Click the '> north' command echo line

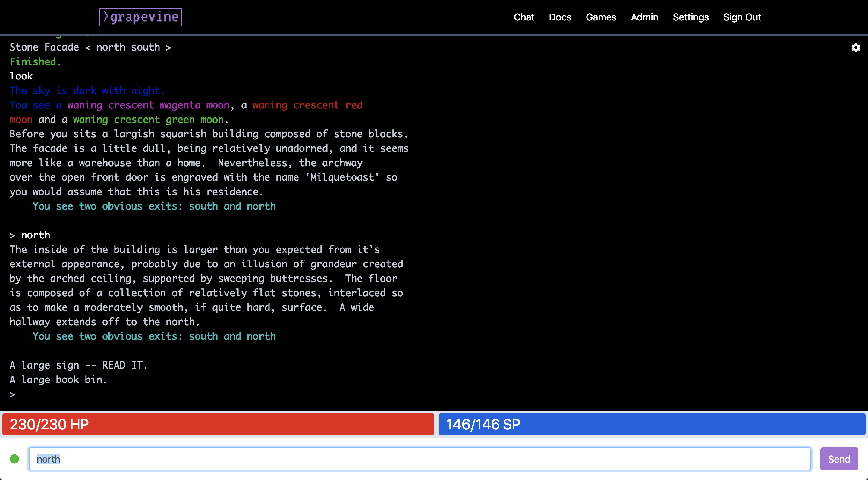(x=30, y=235)
